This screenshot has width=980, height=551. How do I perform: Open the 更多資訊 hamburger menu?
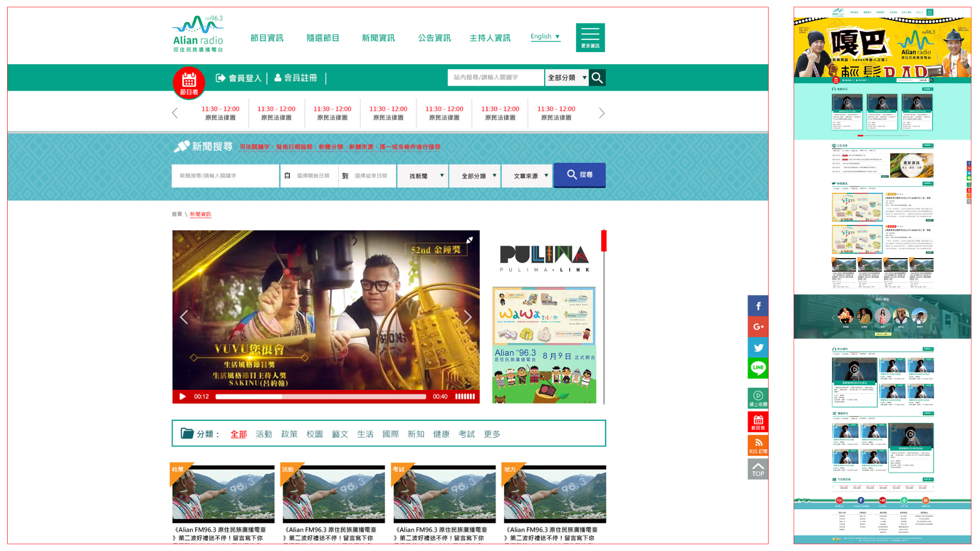point(590,37)
